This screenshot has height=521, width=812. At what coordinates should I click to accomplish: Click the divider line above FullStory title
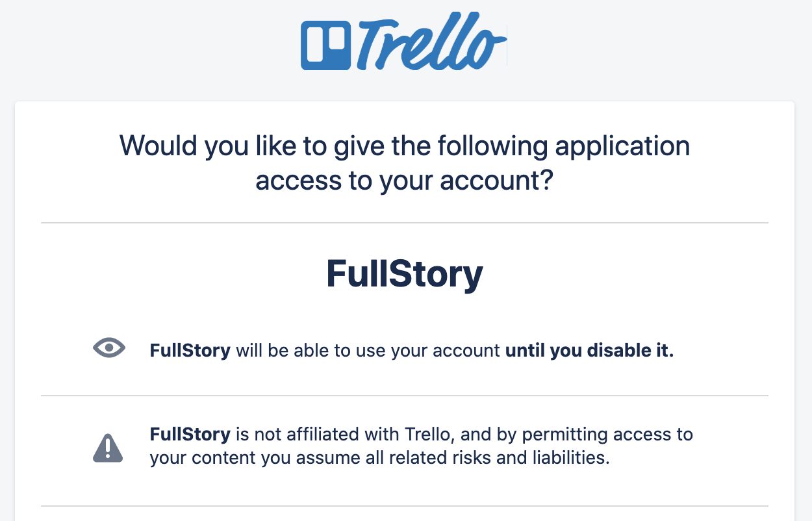click(x=404, y=223)
